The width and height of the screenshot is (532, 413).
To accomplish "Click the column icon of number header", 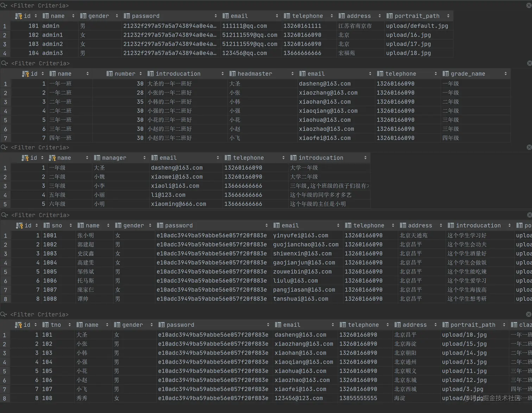I will click(x=110, y=74).
